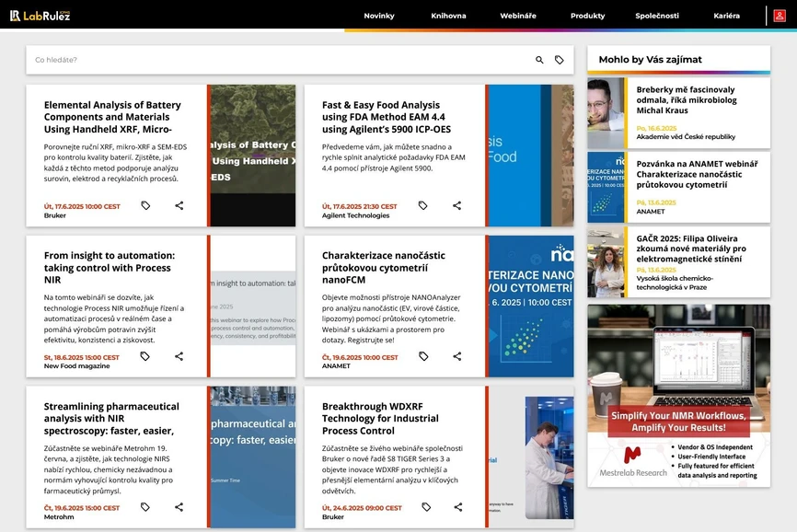
Task: Open Mestrelab NMR Workflows advertisement
Action: 678,396
